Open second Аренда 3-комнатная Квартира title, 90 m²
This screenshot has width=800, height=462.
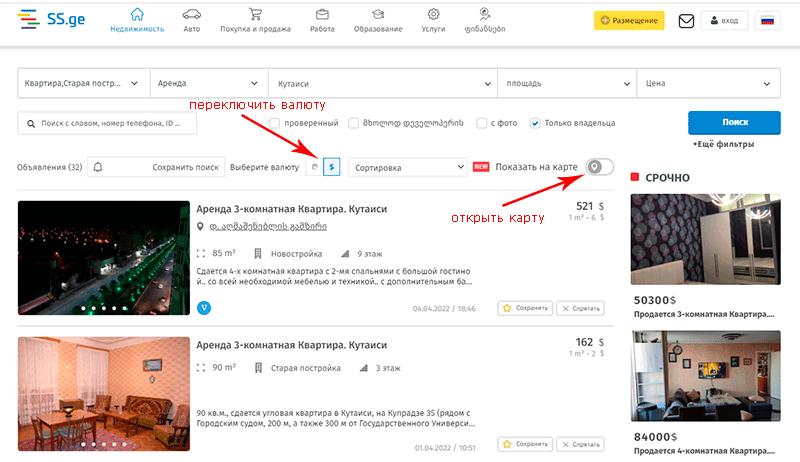291,345
